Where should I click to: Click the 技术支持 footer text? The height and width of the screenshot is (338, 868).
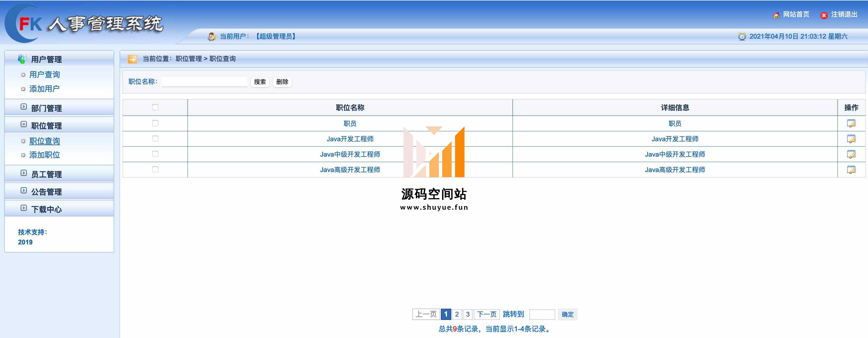[x=32, y=232]
